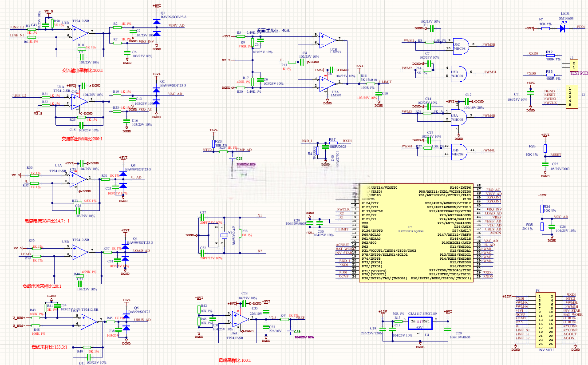Select the R38 1M resistor near crystal
Viewport: 588px width, 365px height.
point(240,234)
